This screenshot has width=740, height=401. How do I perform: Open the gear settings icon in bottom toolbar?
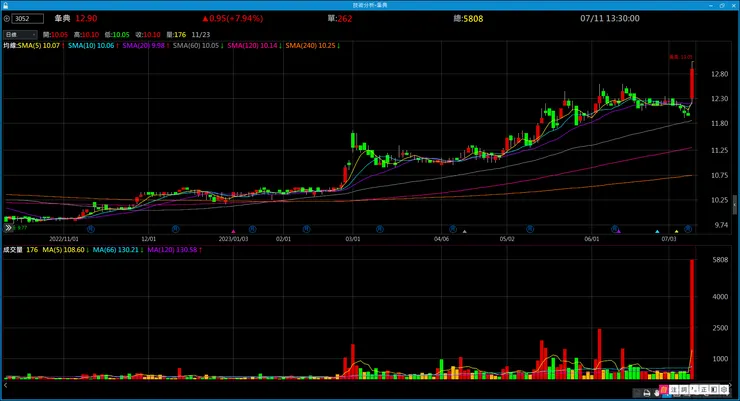(724, 390)
